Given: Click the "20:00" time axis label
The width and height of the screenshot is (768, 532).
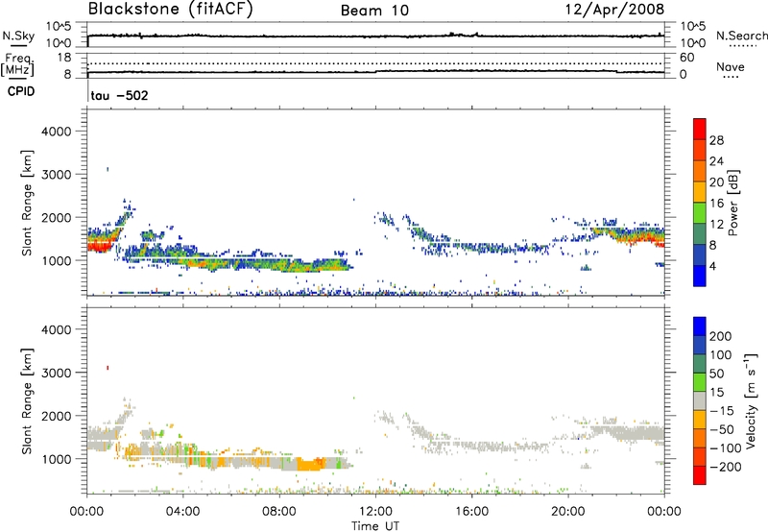Looking at the screenshot, I should coord(567,512).
